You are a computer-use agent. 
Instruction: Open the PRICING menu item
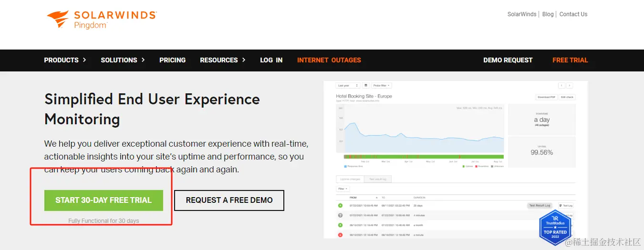coord(172,60)
